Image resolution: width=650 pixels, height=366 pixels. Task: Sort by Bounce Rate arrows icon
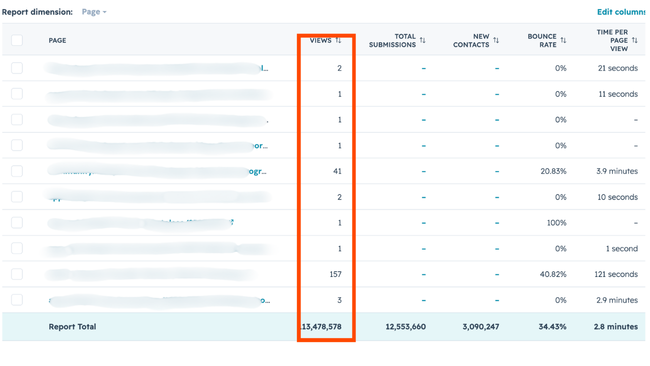coord(563,40)
